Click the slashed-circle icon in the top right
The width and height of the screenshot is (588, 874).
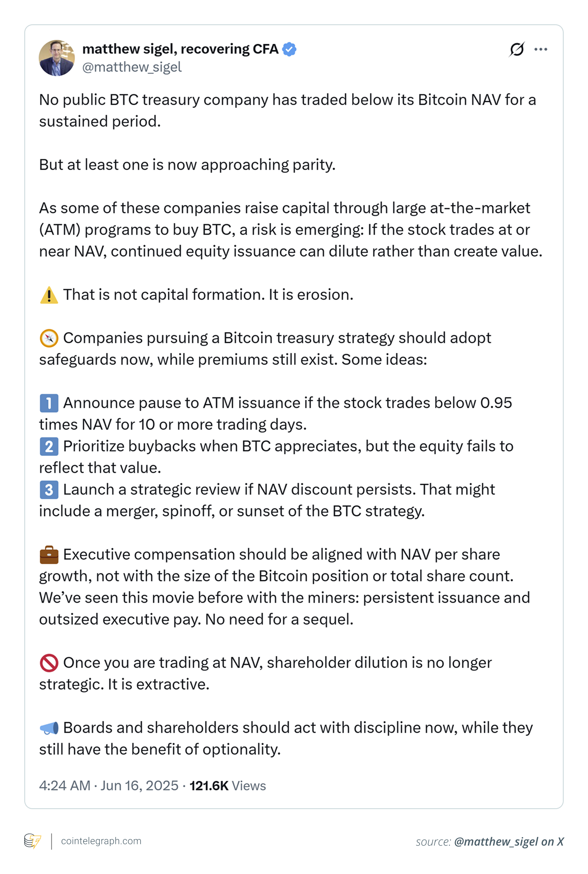(517, 49)
